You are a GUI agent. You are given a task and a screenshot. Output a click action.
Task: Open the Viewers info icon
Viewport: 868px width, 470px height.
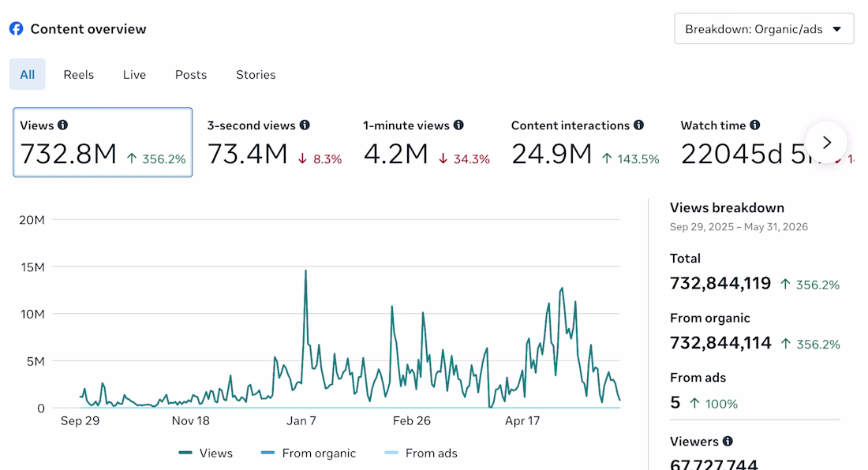(x=728, y=441)
